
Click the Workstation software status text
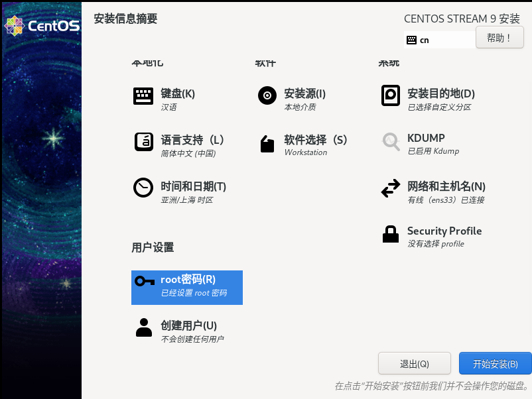point(306,152)
